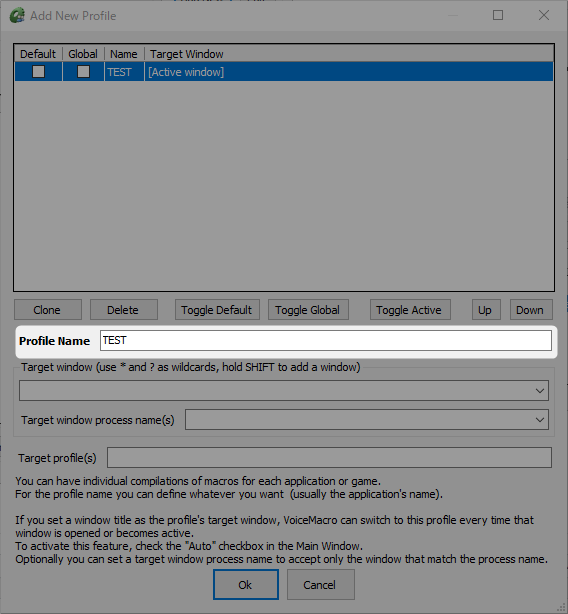The width and height of the screenshot is (568, 614).
Task: Move profile Up in the list
Action: click(x=486, y=310)
